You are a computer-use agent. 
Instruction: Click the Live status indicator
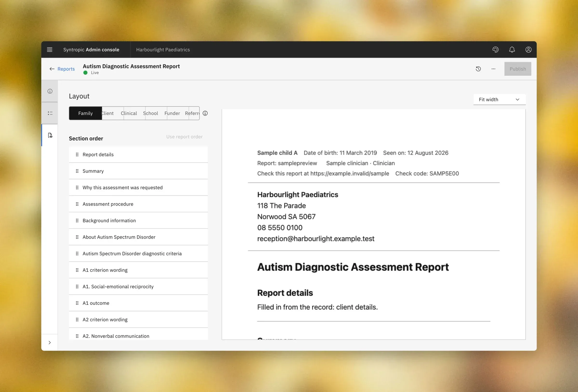pos(91,73)
